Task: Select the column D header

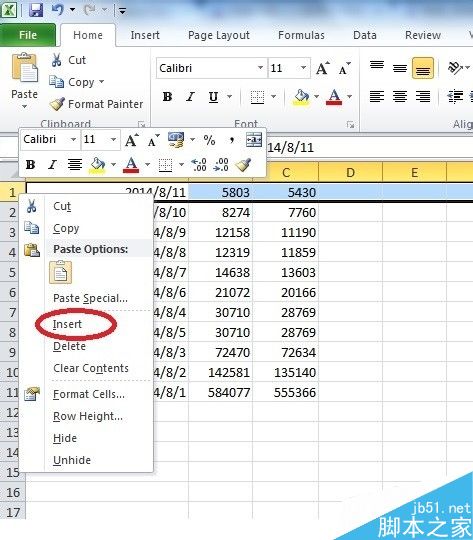Action: tap(350, 172)
